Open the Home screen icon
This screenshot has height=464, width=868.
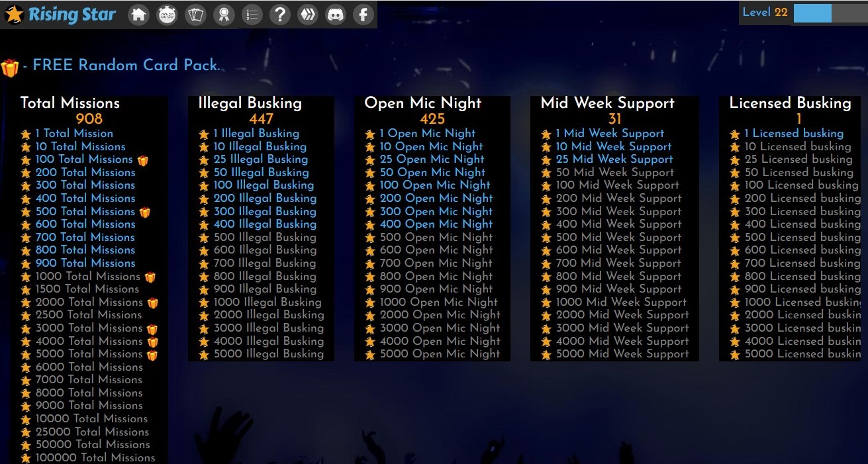click(x=138, y=14)
